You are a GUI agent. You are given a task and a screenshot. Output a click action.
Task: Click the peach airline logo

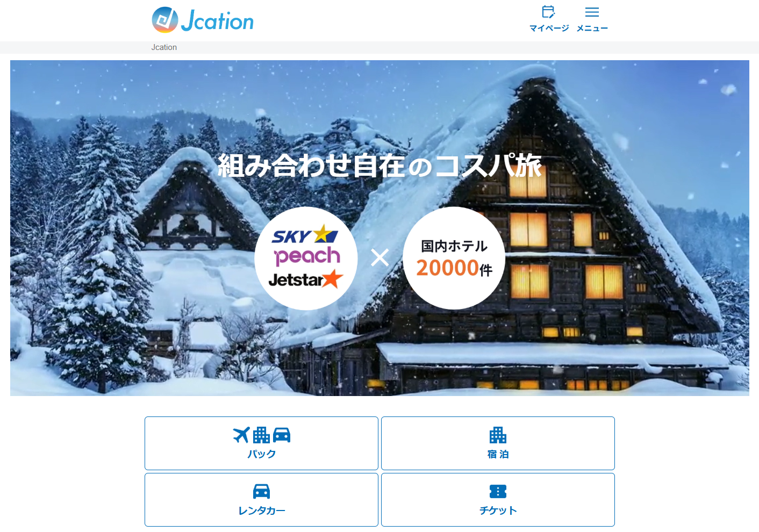coord(307,256)
